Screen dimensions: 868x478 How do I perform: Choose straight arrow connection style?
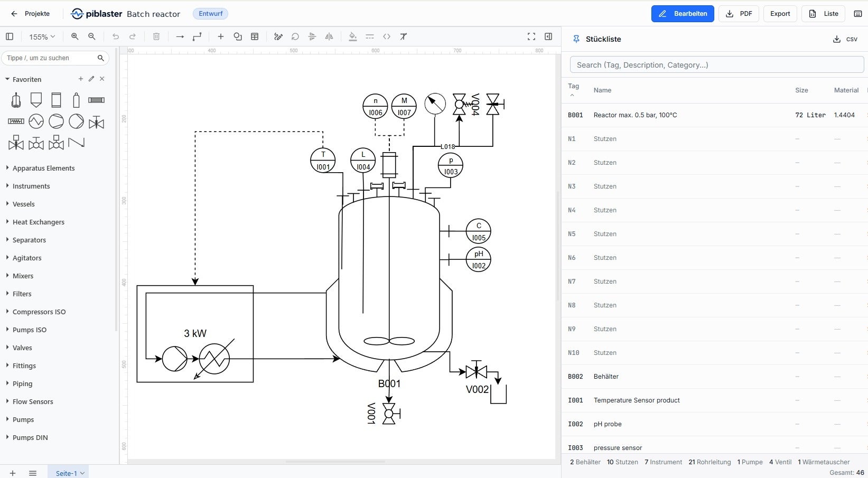point(180,36)
